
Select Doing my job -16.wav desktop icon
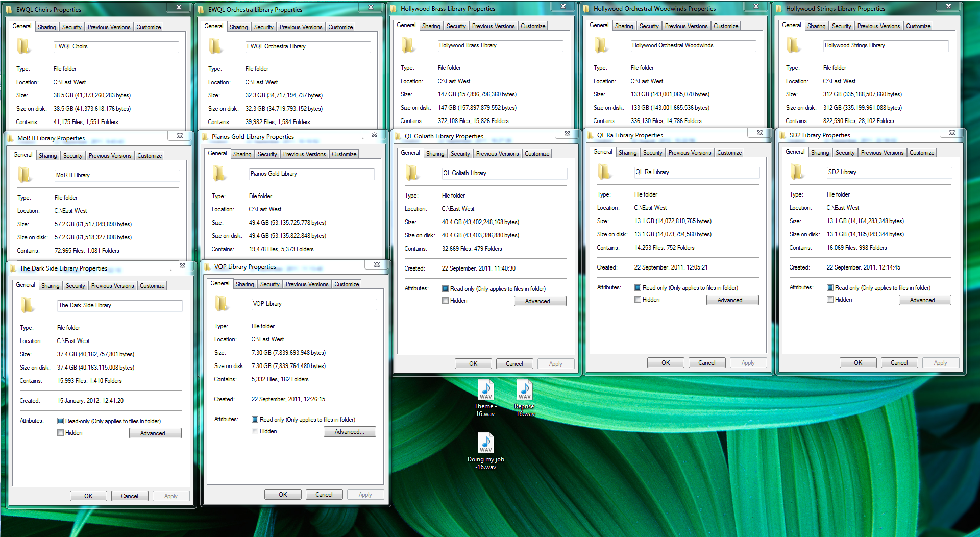tap(486, 451)
